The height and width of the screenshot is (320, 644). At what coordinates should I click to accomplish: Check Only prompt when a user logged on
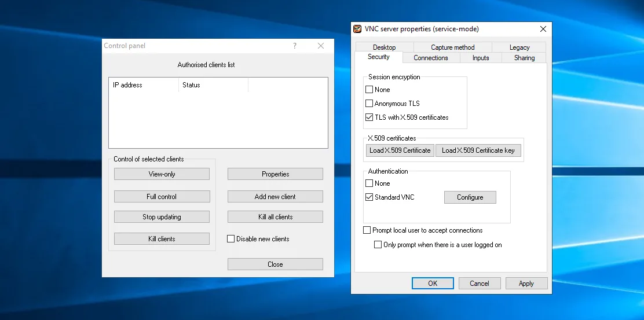[378, 245]
